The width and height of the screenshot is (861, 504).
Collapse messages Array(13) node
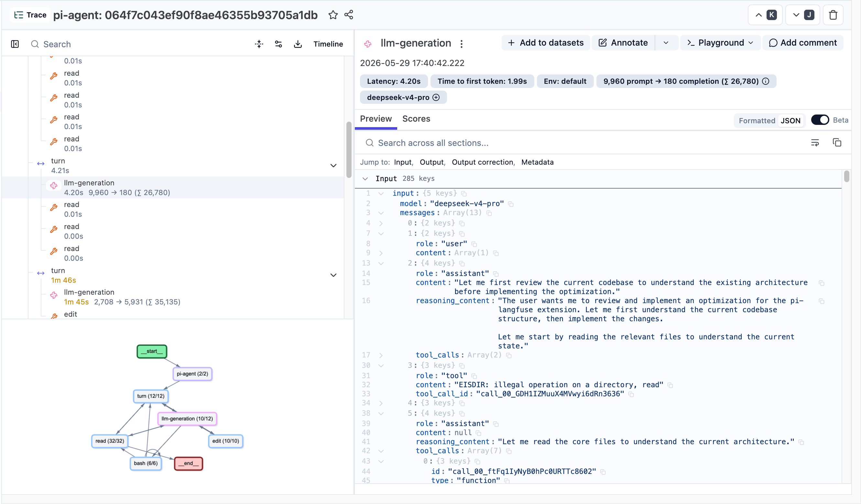381,213
